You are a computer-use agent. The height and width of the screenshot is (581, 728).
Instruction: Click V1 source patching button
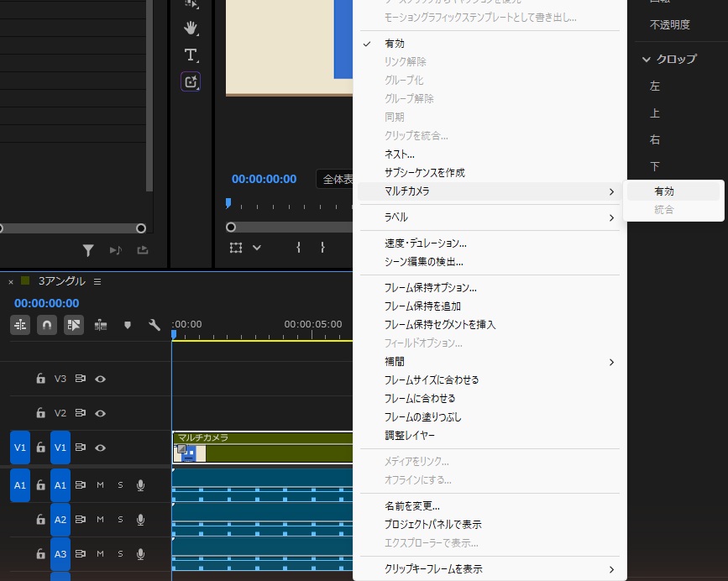click(20, 448)
